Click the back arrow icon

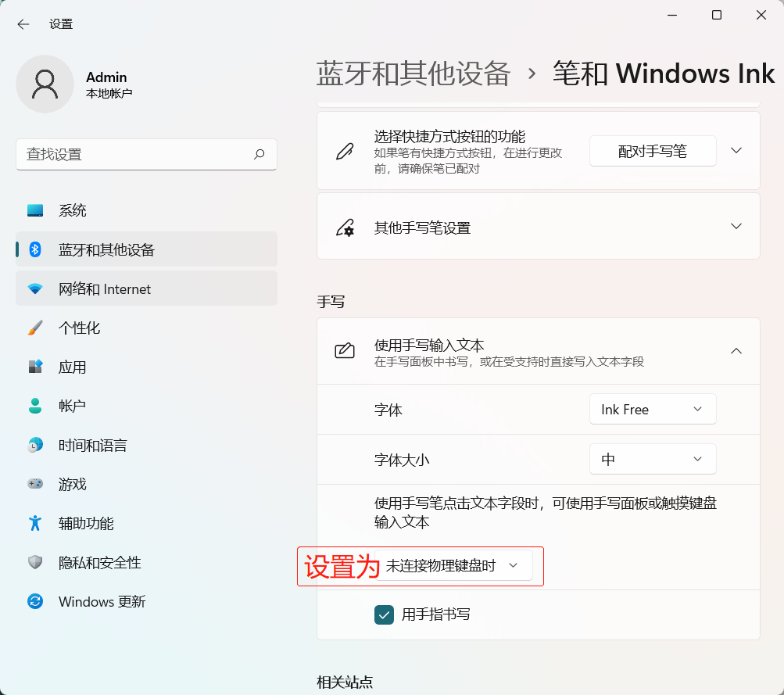(23, 24)
